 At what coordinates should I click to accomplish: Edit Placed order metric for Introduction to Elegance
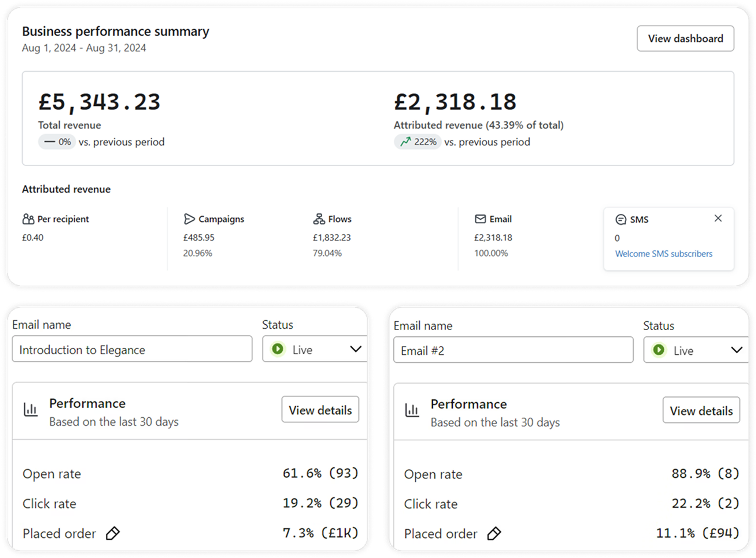click(113, 533)
